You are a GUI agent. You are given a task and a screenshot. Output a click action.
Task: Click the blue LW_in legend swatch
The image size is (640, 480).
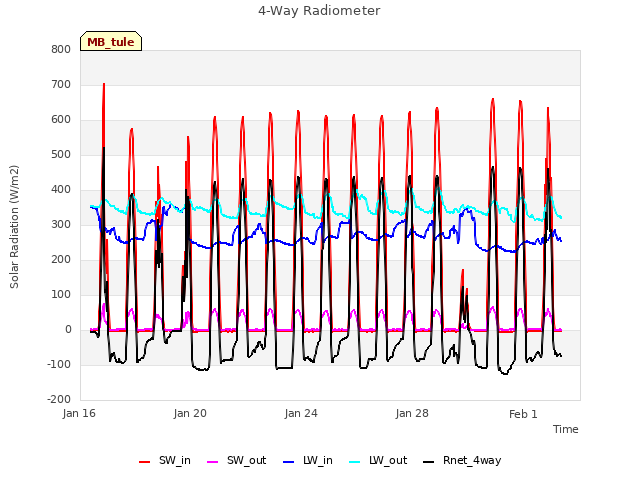tap(289, 462)
